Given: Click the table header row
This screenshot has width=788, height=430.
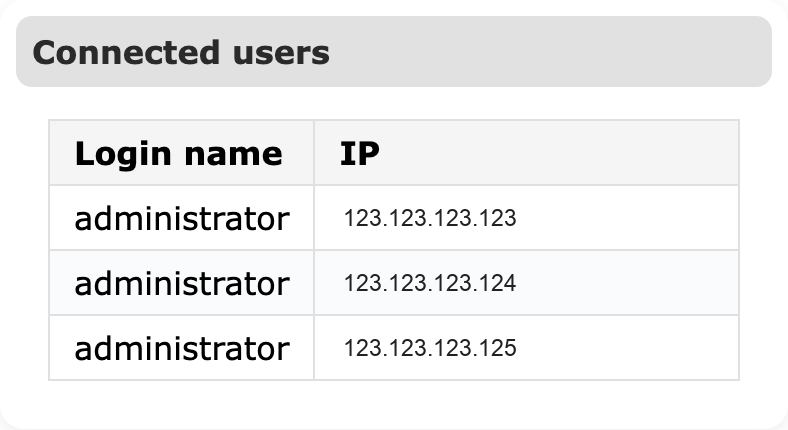Looking at the screenshot, I should [393, 153].
